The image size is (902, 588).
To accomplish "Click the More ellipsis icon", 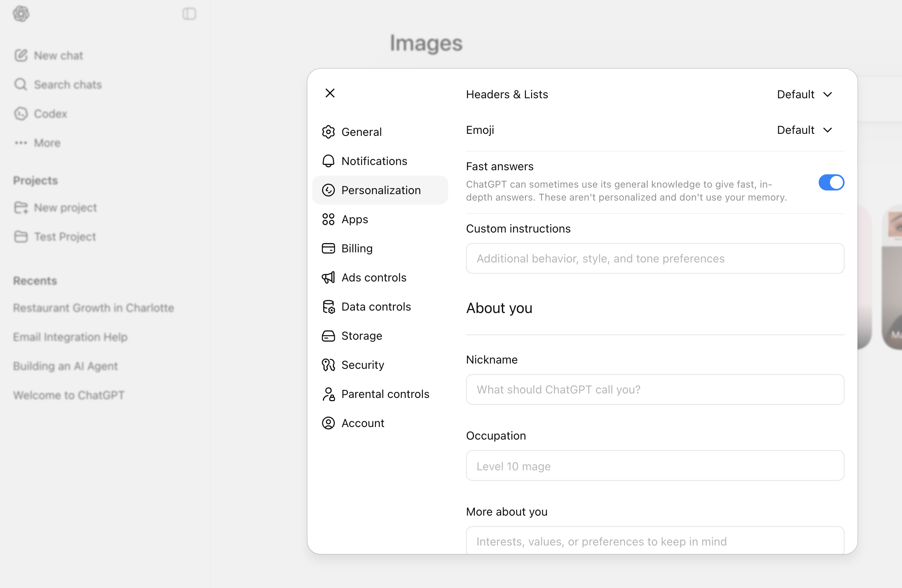I will click(x=21, y=143).
